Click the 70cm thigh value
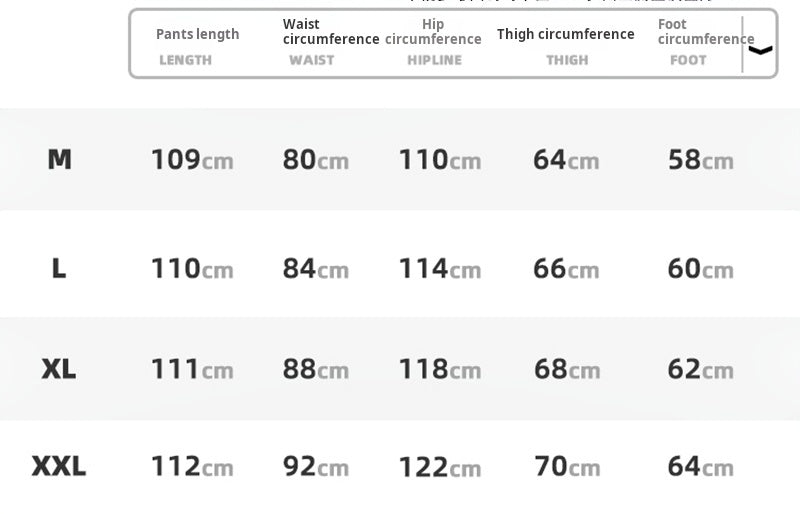Image resolution: width=800 pixels, height=514 pixels. 567,467
